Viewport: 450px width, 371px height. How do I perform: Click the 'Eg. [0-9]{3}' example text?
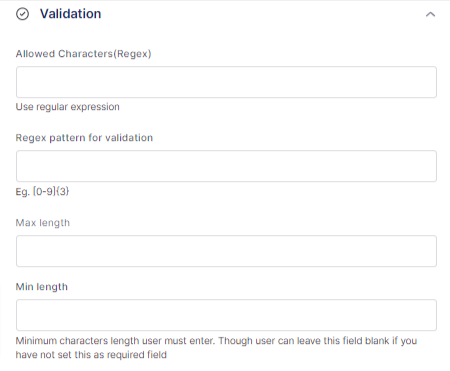tap(42, 191)
